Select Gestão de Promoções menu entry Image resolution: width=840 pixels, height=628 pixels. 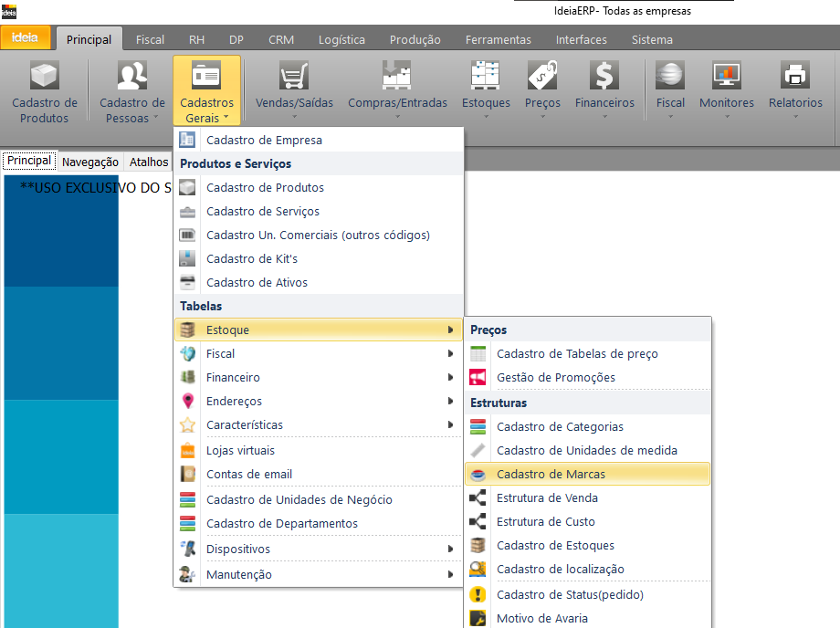tap(555, 377)
